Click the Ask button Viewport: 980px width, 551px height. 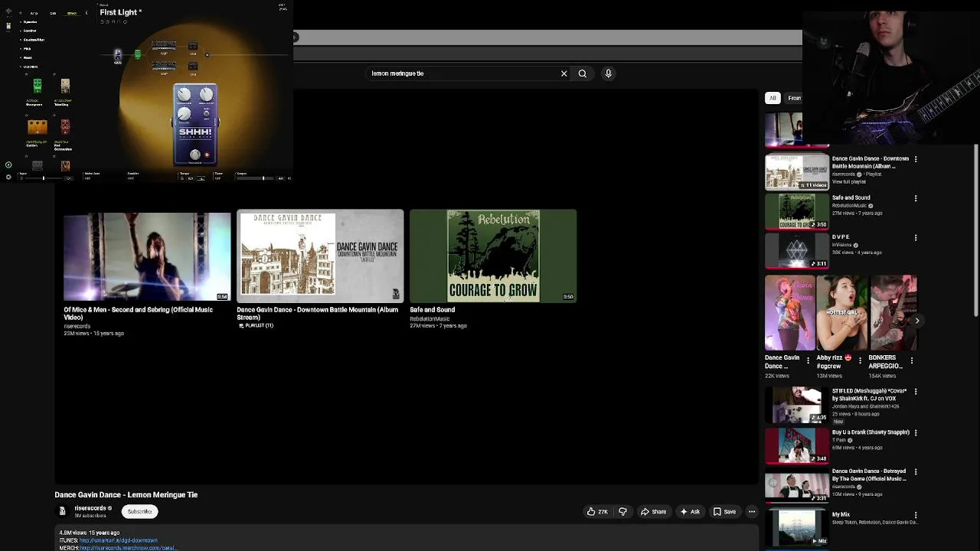tap(690, 511)
